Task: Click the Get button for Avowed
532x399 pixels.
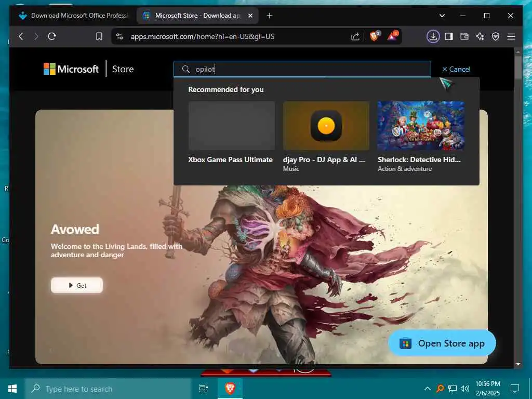Action: coord(77,285)
